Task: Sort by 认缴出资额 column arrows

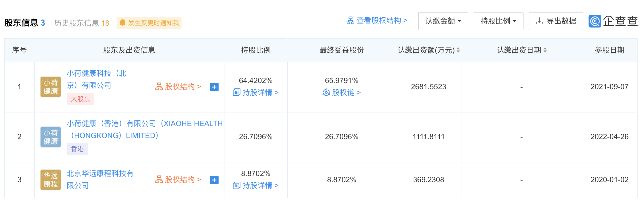Action: (x=458, y=50)
